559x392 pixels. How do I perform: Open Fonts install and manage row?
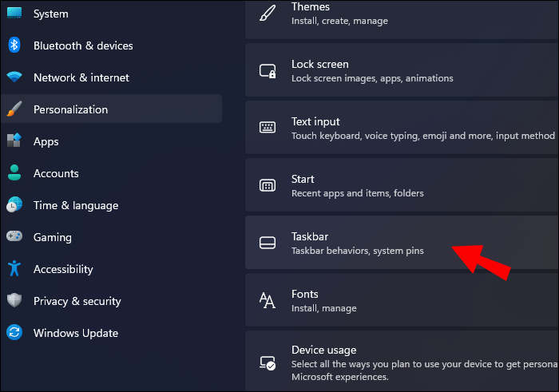[x=399, y=300]
